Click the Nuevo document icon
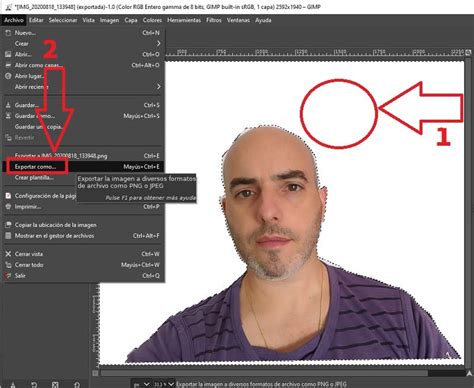Image resolution: width=474 pixels, height=388 pixels. (x=8, y=33)
